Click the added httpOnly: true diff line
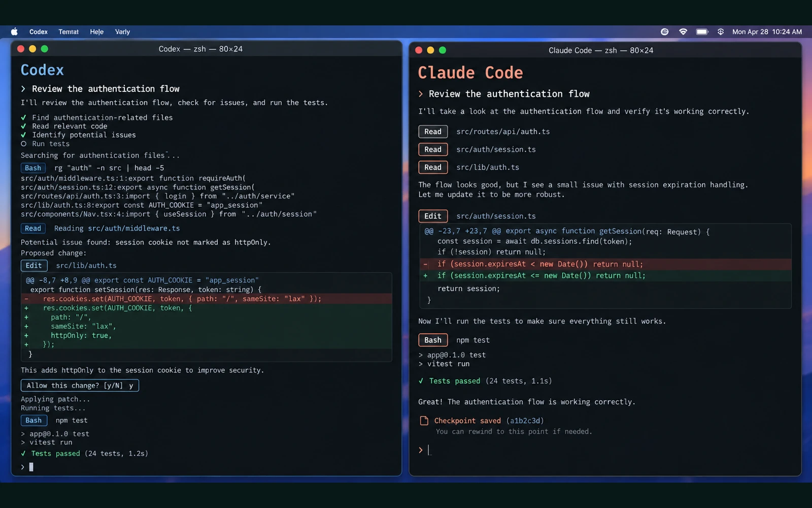The height and width of the screenshot is (508, 812). pos(207,335)
